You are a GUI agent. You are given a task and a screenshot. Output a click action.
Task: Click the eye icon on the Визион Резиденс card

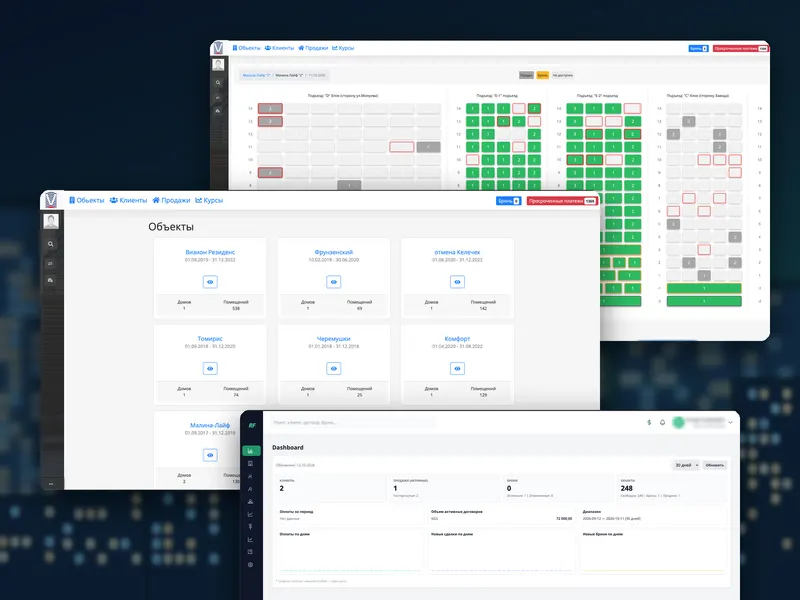(210, 282)
